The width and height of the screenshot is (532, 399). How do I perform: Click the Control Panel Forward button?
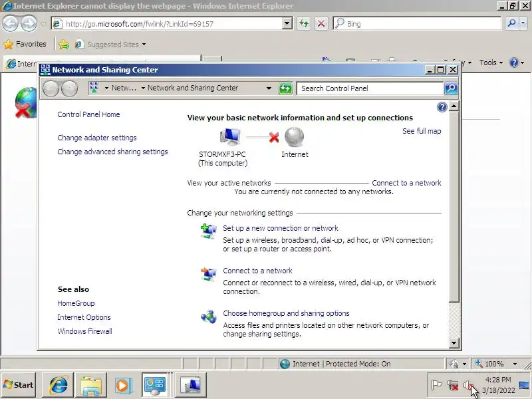tap(70, 88)
